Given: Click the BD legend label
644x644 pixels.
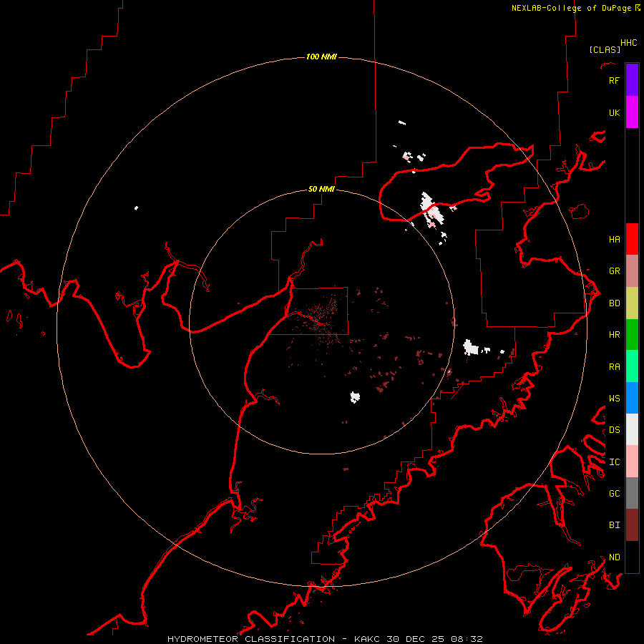Looking at the screenshot, I should (614, 303).
